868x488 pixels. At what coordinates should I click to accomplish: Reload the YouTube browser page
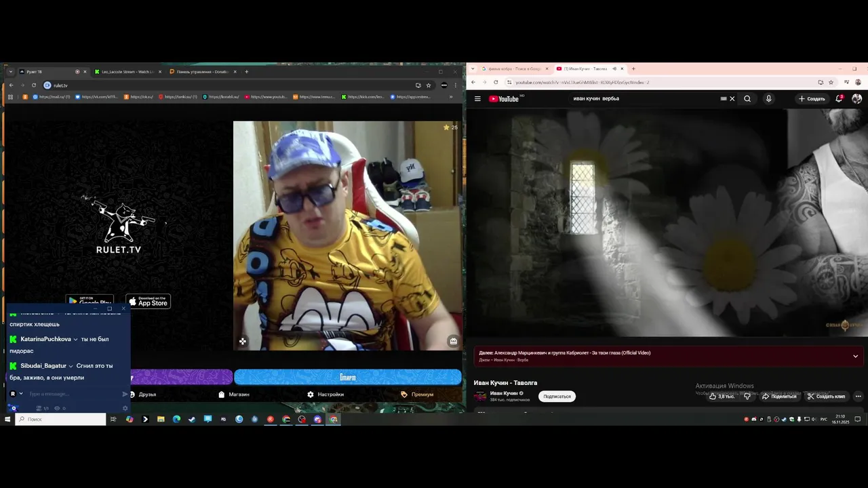(x=495, y=82)
